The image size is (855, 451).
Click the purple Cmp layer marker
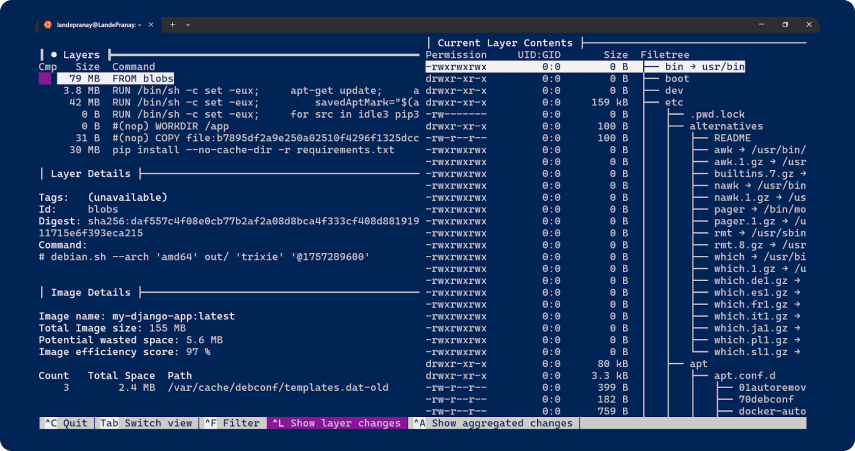(44, 78)
